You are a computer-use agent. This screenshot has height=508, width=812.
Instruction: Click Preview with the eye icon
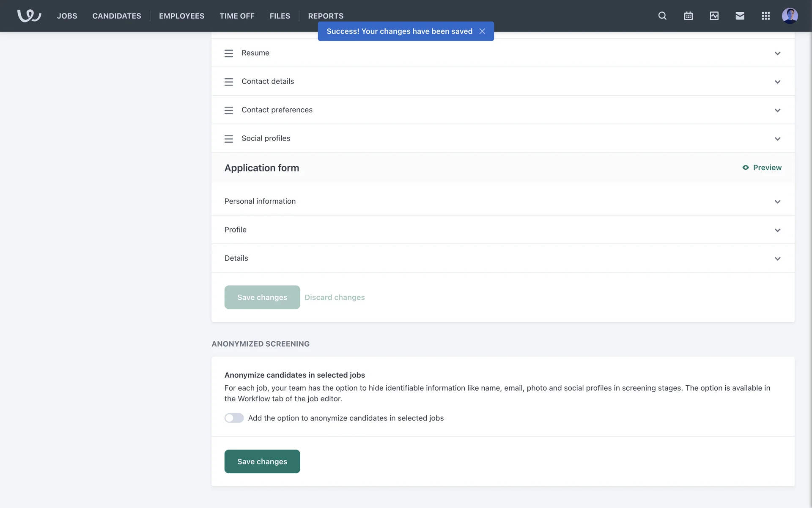762,168
